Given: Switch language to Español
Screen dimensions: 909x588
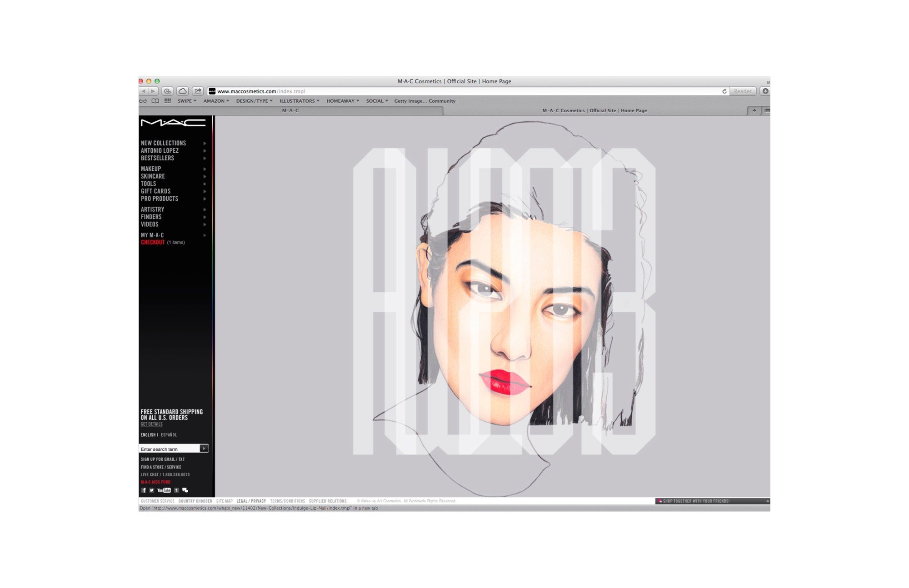Looking at the screenshot, I should [x=169, y=435].
